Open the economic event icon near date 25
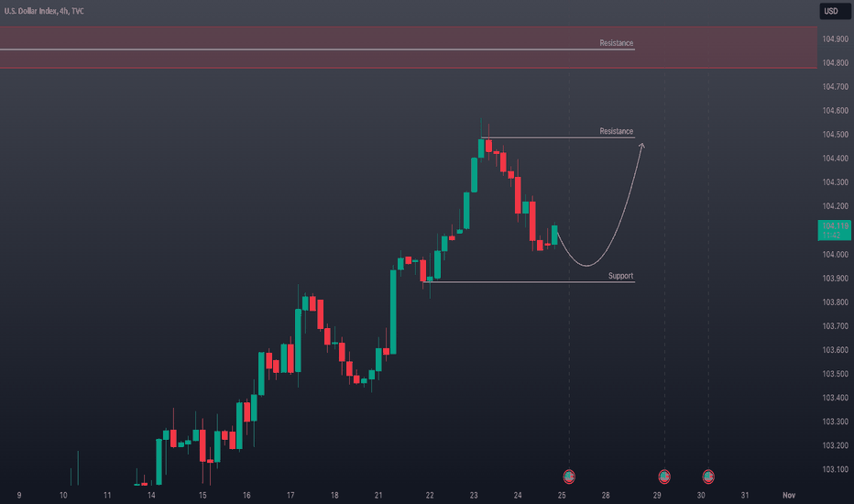The width and height of the screenshot is (854, 504). point(569,477)
